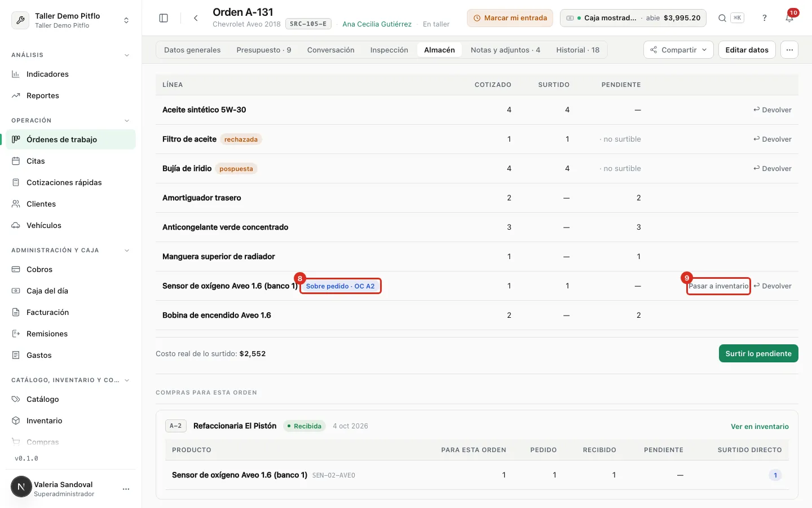Click the surtido directo badge showing 1
Screen dimensions: 812x508
coord(775,475)
